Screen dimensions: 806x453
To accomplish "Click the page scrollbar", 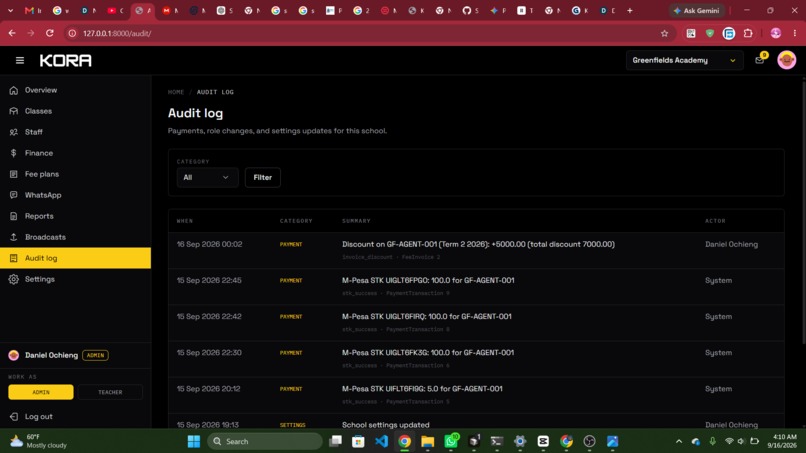I will 803,211.
